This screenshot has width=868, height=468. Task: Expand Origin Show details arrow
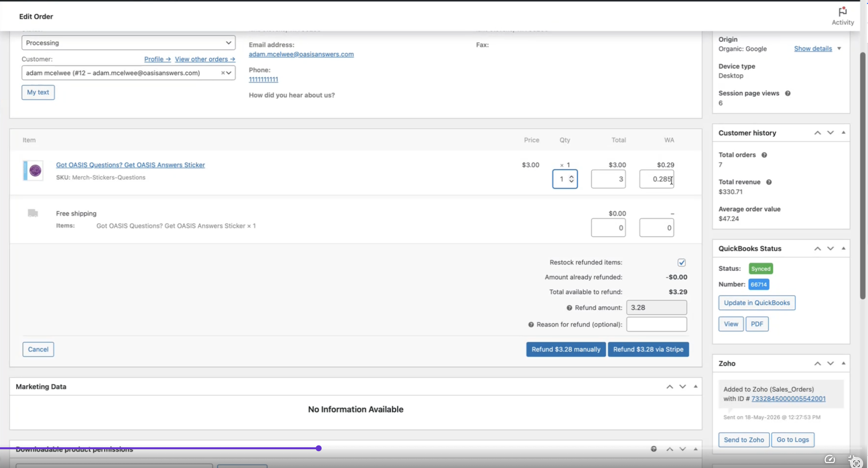pos(839,49)
